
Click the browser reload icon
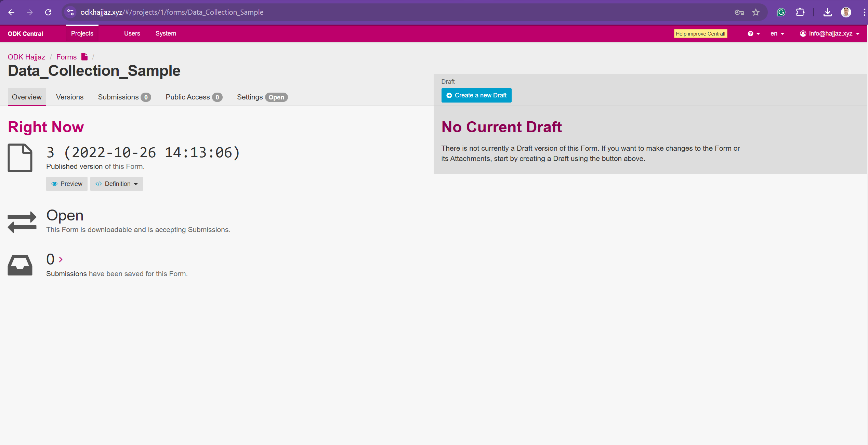(x=48, y=12)
